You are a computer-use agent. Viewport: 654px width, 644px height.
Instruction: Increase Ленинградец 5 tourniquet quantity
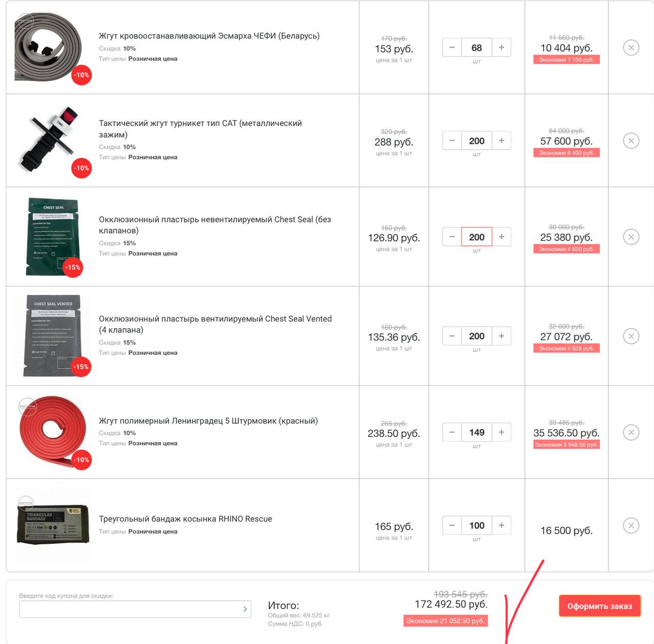[x=501, y=432]
